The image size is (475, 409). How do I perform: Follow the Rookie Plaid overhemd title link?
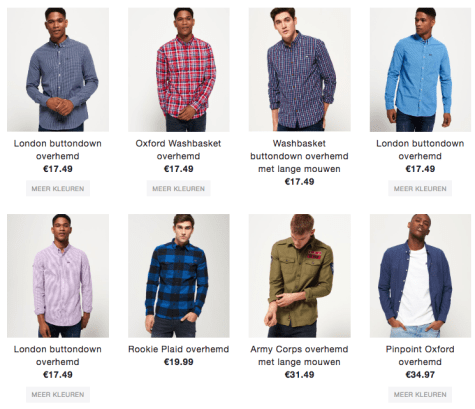179,349
